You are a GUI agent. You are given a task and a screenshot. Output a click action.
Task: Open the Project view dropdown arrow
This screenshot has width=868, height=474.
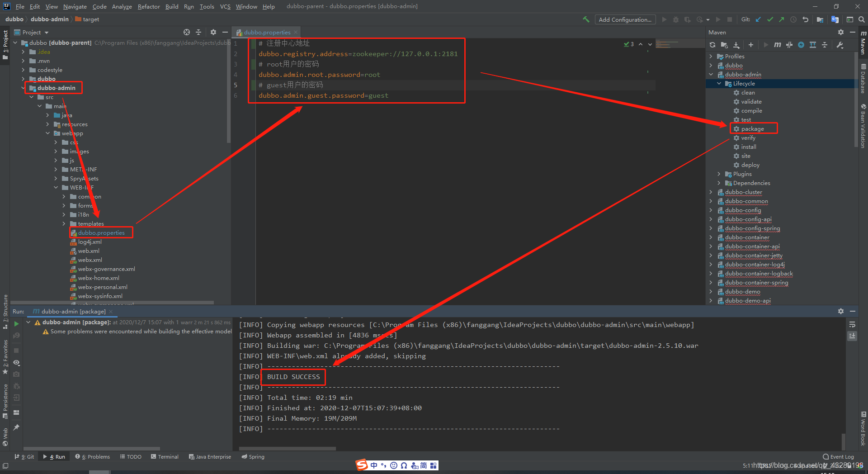tap(47, 33)
